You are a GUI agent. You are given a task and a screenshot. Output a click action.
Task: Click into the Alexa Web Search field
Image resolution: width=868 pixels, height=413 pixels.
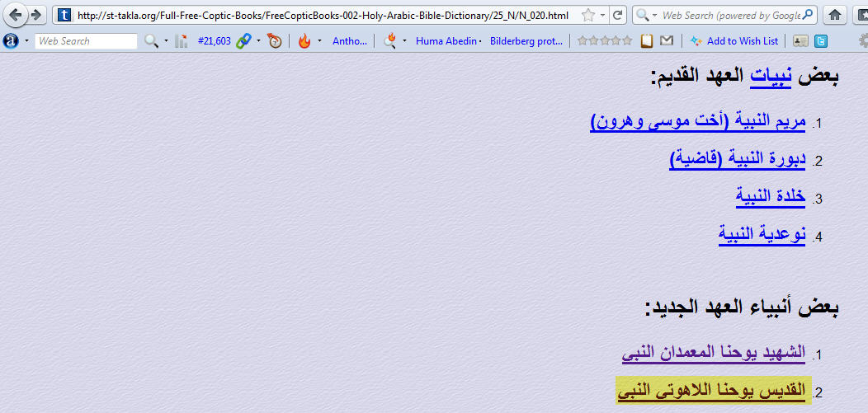[86, 40]
